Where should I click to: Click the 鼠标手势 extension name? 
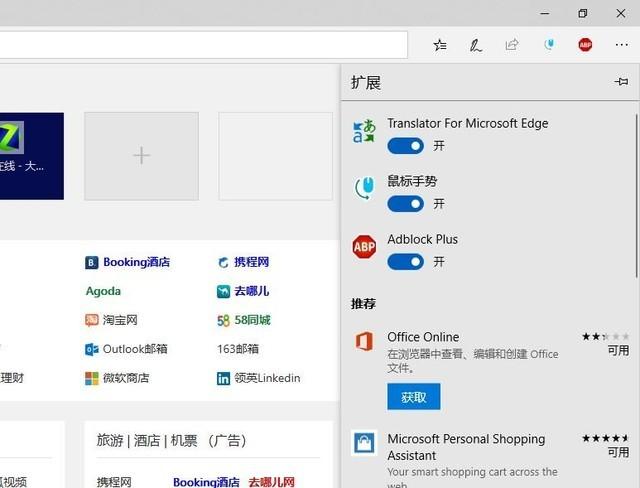(x=412, y=181)
